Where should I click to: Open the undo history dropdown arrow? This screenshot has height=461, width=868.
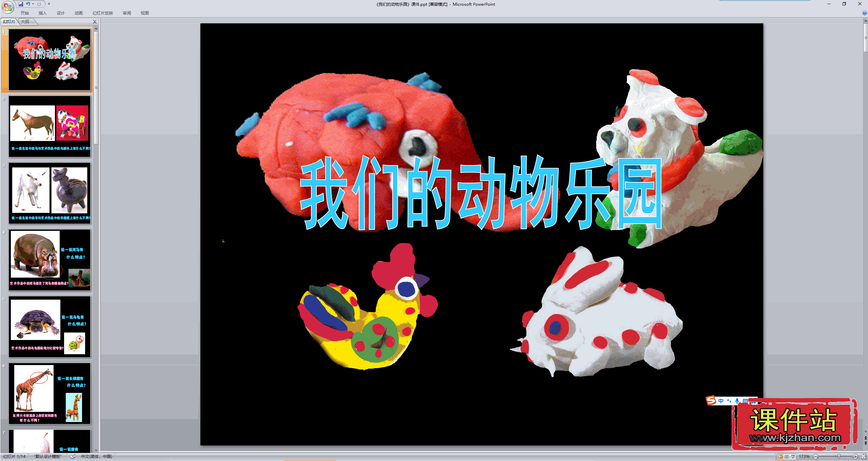click(33, 4)
